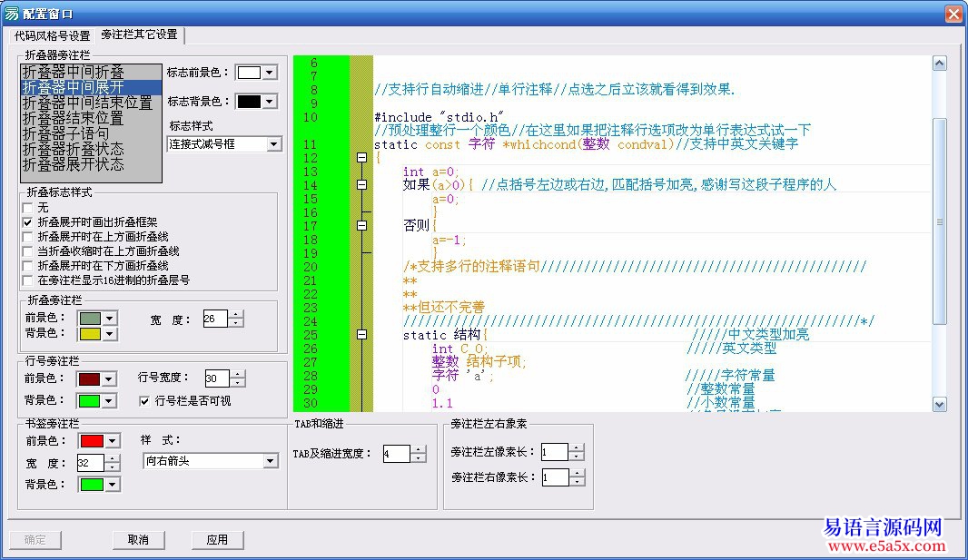Open 折叠旁注栏 前景色 color dropdown
Viewport: 968px width, 560px height.
pyautogui.click(x=110, y=319)
